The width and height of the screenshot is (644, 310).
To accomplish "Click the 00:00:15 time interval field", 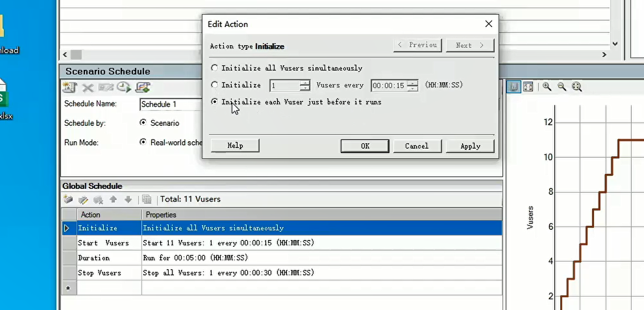I will (x=389, y=85).
